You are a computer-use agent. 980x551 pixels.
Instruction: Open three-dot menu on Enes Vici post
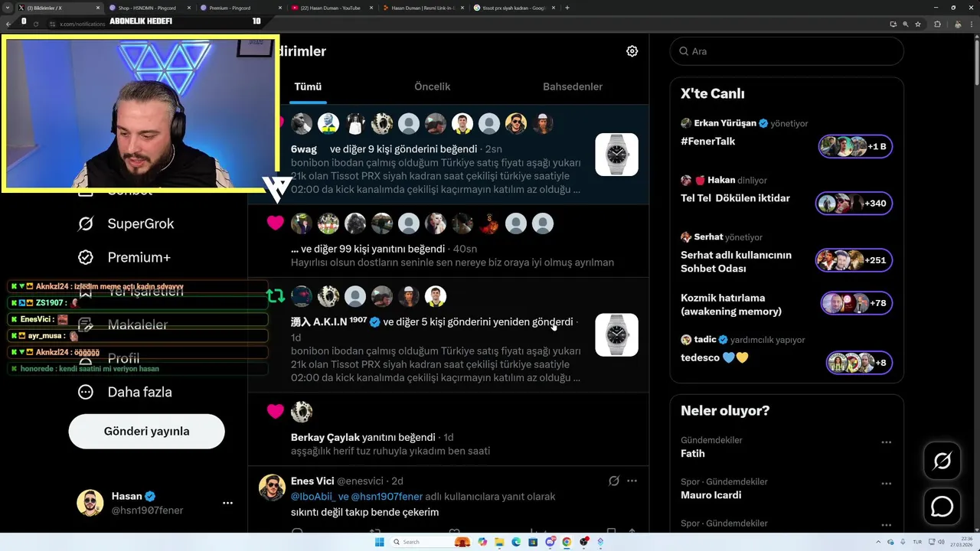coord(632,481)
